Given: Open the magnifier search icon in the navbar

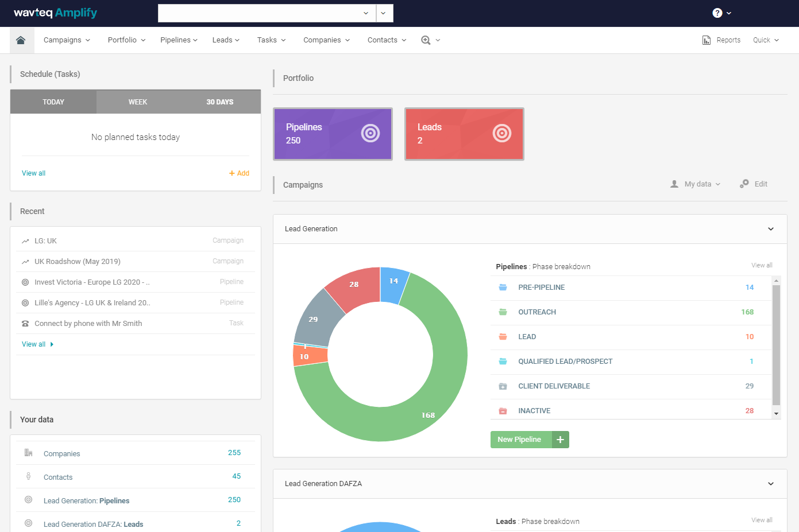Looking at the screenshot, I should [426, 40].
